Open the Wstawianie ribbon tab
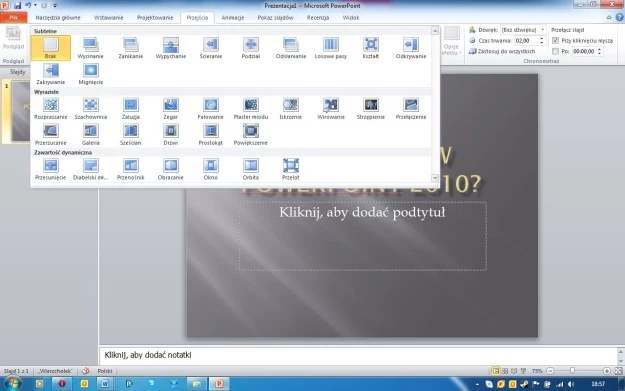625x391 pixels. (x=108, y=18)
